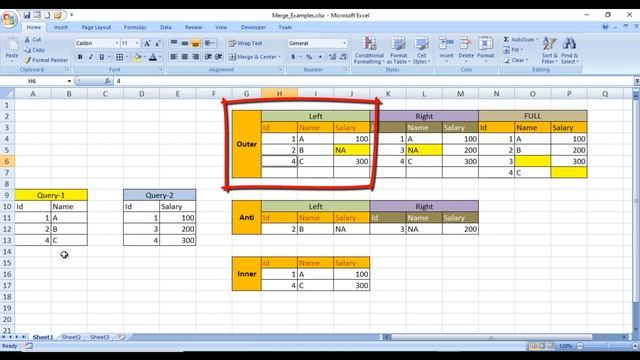Screen dimensions: 640x360
Task: Click the Name Box showing H6
Action: point(33,81)
